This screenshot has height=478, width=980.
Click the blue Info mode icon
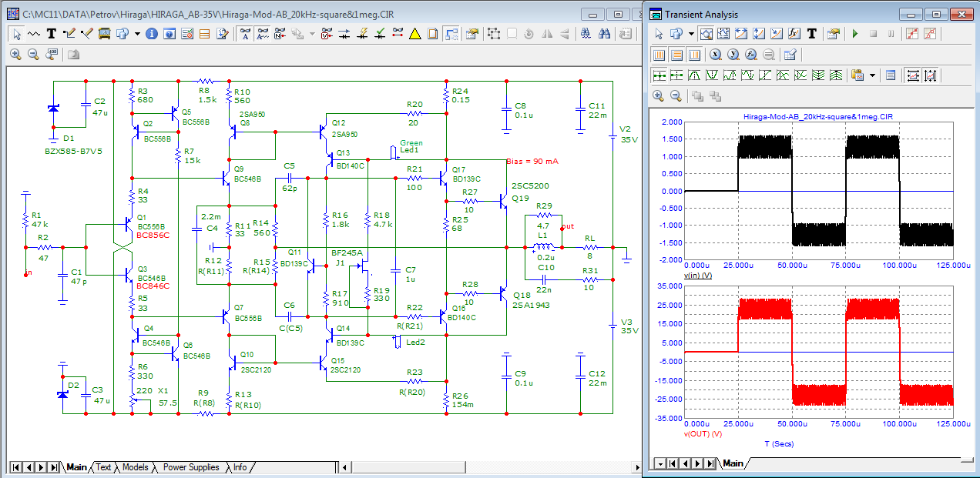click(152, 34)
